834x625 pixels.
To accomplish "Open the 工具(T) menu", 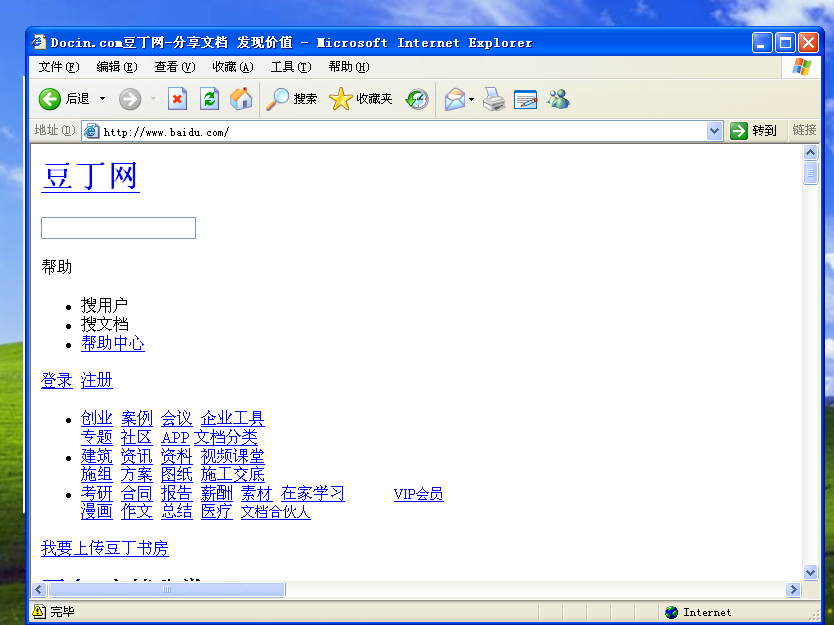I will (290, 67).
